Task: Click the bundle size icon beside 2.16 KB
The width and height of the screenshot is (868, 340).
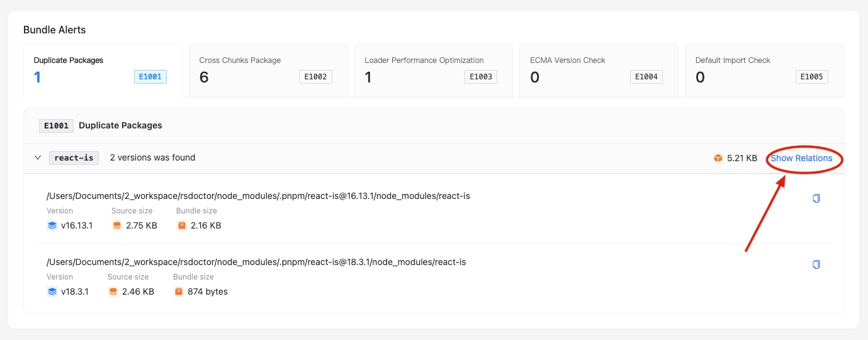Action: 182,225
